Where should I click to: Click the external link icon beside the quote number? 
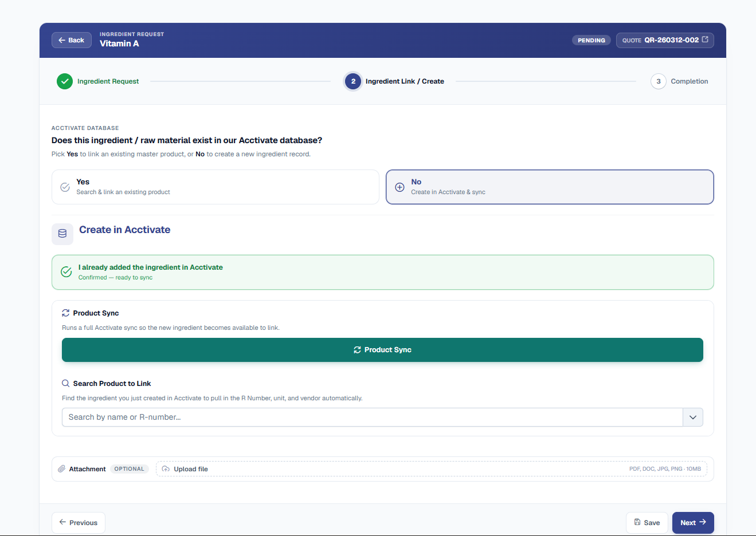(x=705, y=40)
